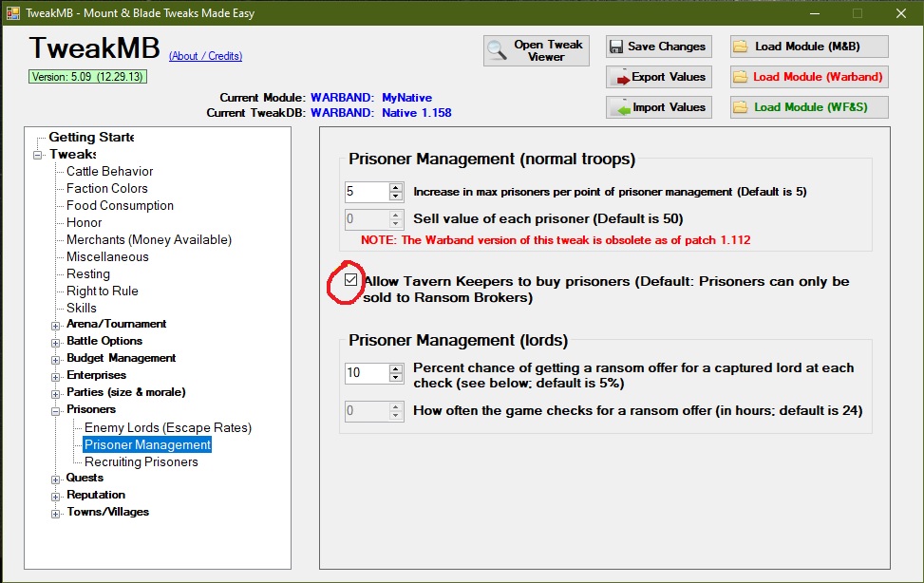Increase ransom offer percent chance value
The height and width of the screenshot is (583, 924).
pyautogui.click(x=396, y=368)
